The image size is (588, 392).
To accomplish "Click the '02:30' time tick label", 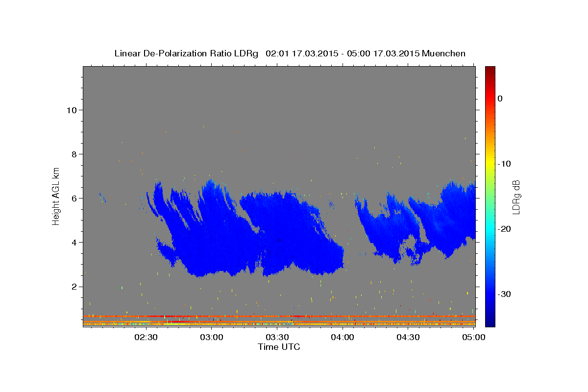I will click(146, 337).
